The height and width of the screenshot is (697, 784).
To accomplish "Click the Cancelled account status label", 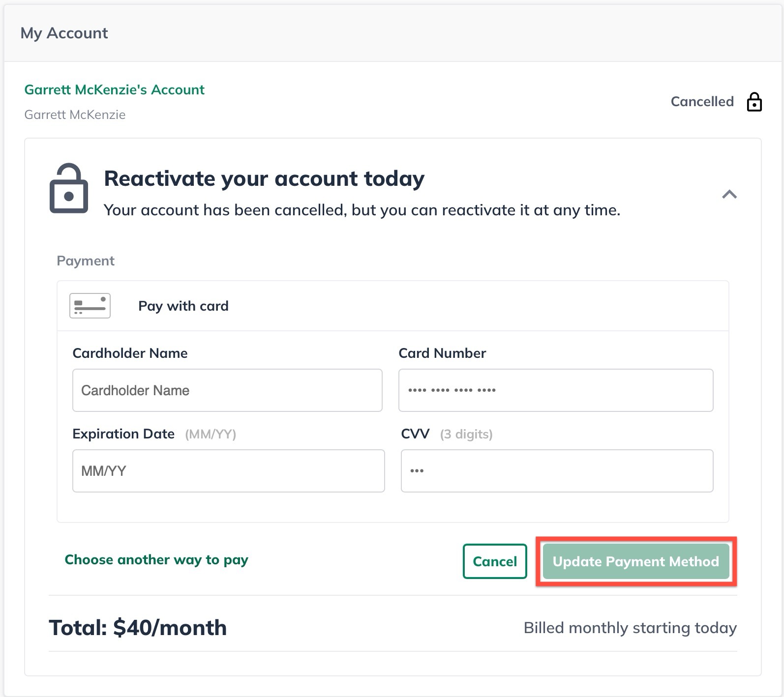I will (701, 102).
